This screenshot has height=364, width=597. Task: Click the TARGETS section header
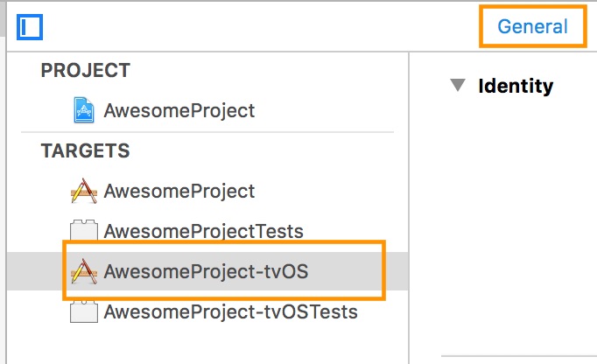[85, 151]
